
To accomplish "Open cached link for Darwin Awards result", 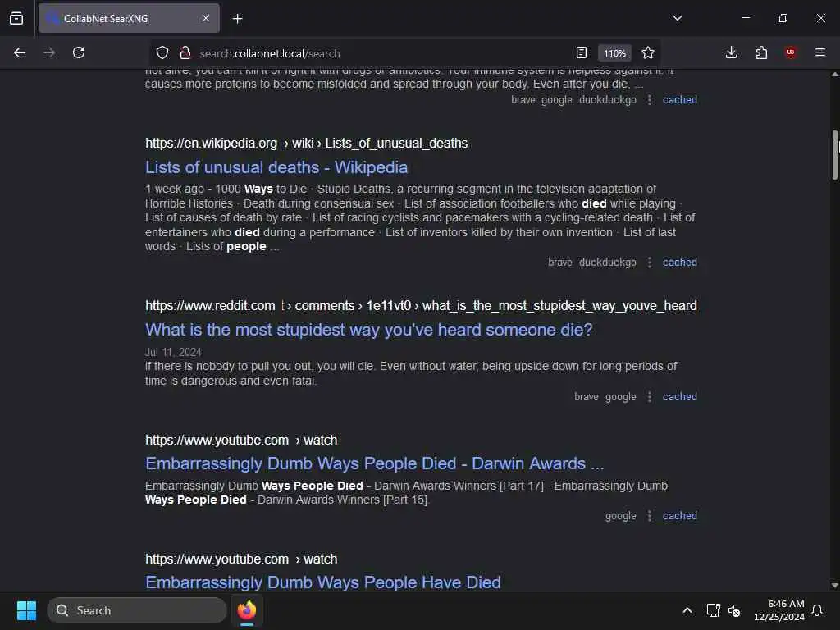I will click(x=680, y=515).
